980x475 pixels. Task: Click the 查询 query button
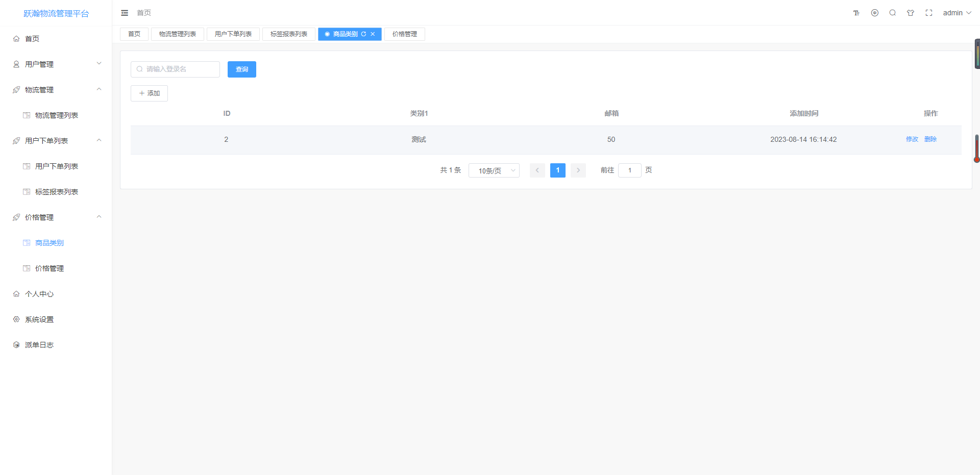pos(242,69)
